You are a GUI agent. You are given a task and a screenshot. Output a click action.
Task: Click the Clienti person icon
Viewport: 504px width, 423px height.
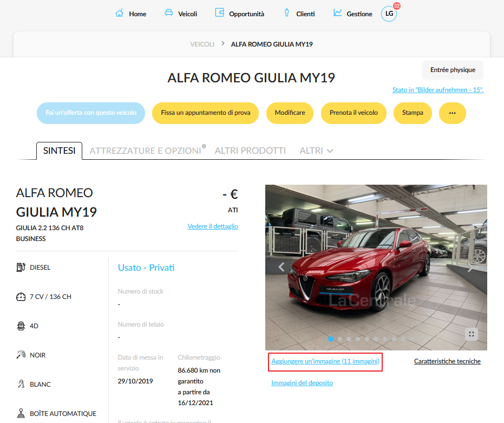pos(287,13)
